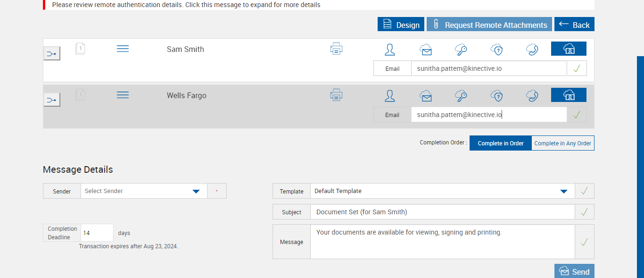The height and width of the screenshot is (278, 644).
Task: Open the Select Sender dropdown
Action: click(x=144, y=191)
